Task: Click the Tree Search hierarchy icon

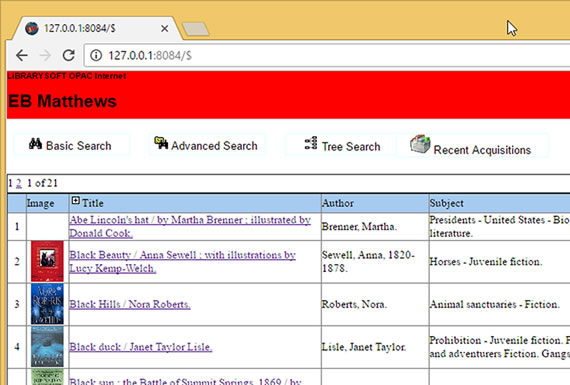Action: [311, 143]
